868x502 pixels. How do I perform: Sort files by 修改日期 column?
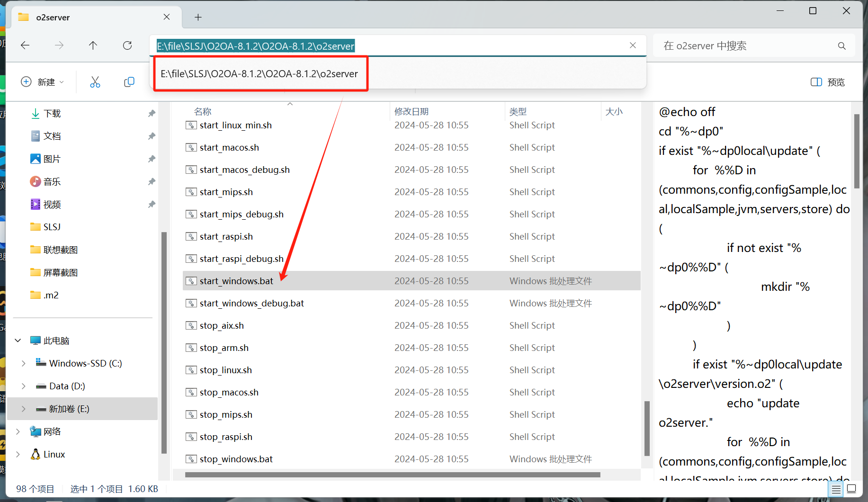[x=411, y=111]
